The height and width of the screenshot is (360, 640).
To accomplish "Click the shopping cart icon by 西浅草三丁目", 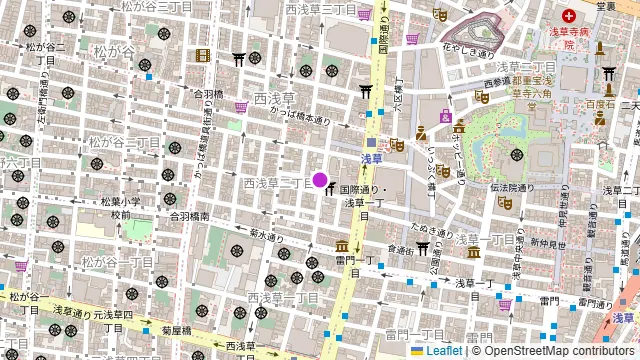I will (364, 16).
